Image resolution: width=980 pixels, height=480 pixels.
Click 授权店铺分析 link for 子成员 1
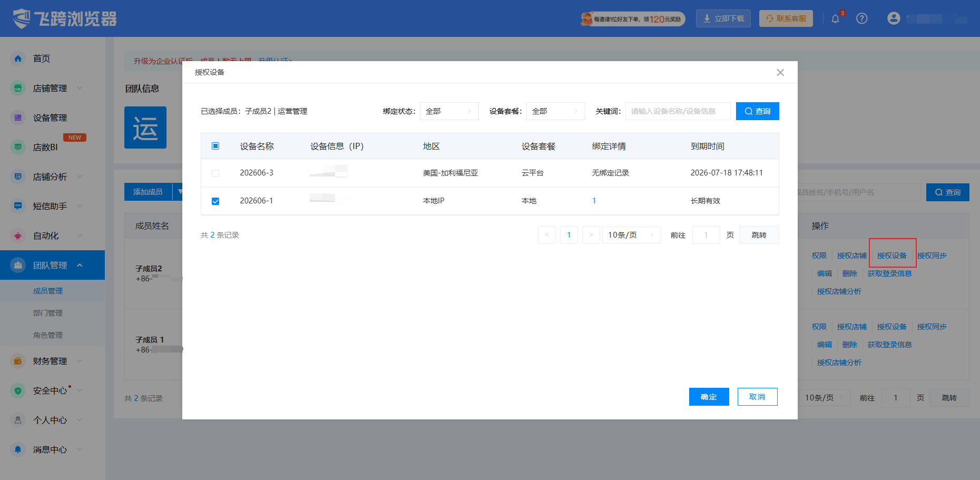tap(839, 363)
